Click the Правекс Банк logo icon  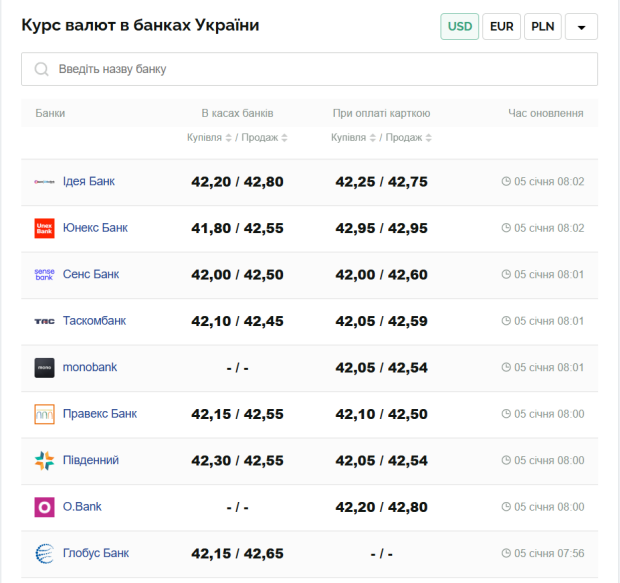click(44, 414)
